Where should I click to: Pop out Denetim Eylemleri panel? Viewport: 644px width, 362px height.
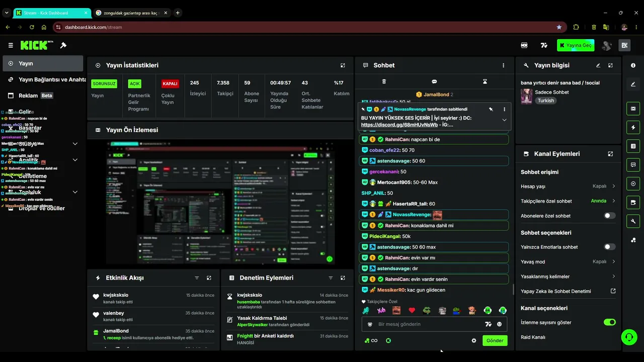point(343,278)
